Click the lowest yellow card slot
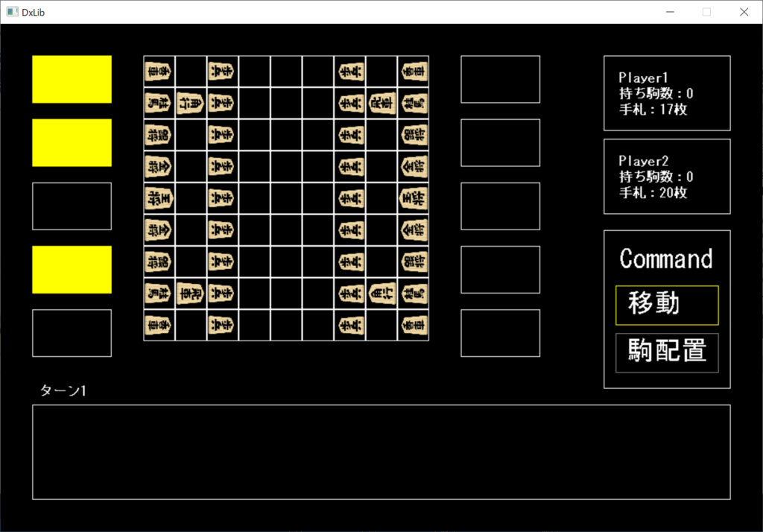The image size is (763, 532). click(x=72, y=269)
